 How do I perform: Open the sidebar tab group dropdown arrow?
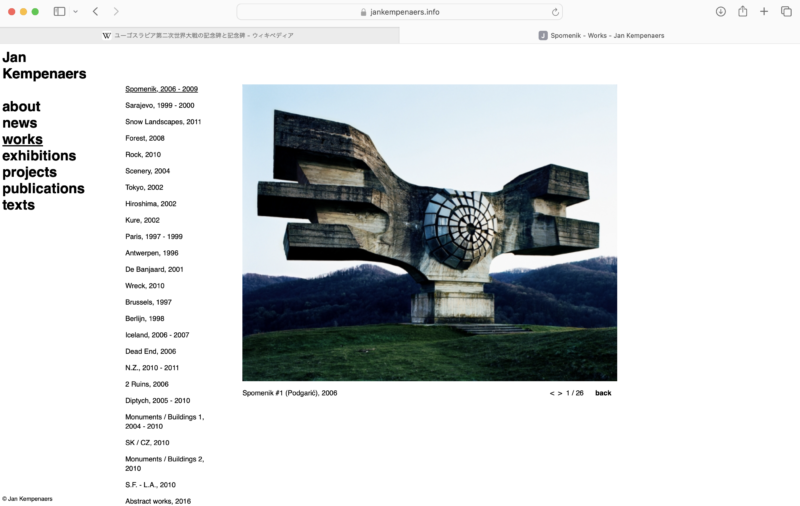click(75, 12)
